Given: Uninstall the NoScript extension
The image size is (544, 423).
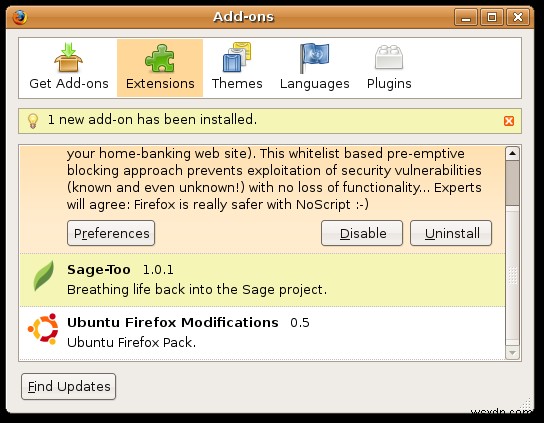Looking at the screenshot, I should [451, 233].
